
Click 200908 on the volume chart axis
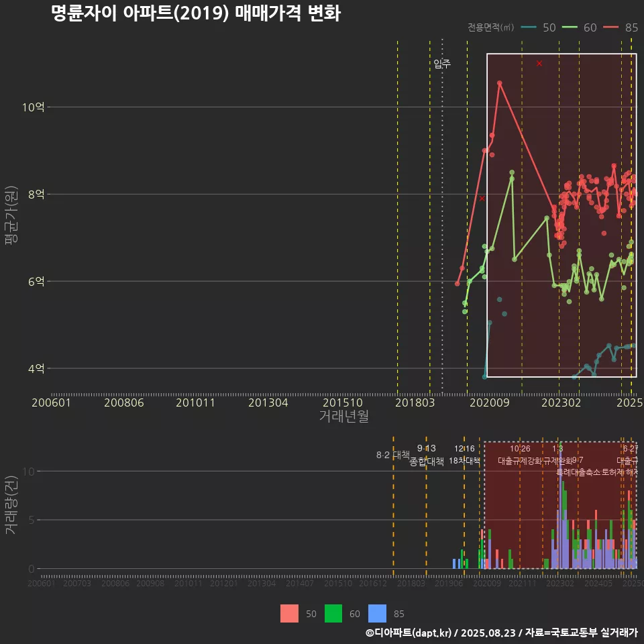click(x=150, y=583)
